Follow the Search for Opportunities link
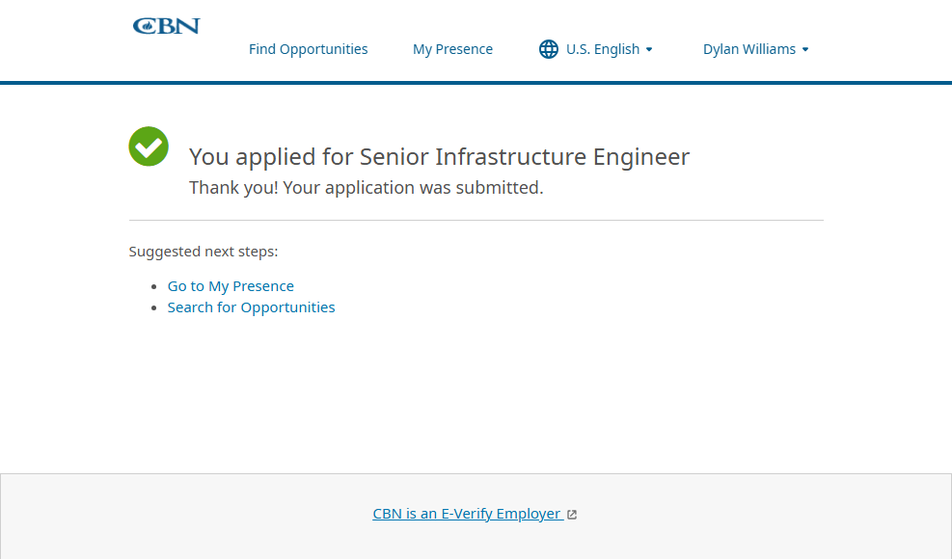The height and width of the screenshot is (560, 952). (251, 307)
